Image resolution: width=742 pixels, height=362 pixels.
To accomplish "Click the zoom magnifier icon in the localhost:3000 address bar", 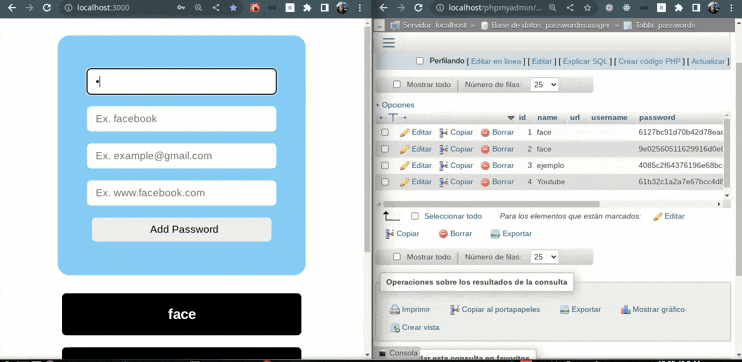I will point(198,8).
